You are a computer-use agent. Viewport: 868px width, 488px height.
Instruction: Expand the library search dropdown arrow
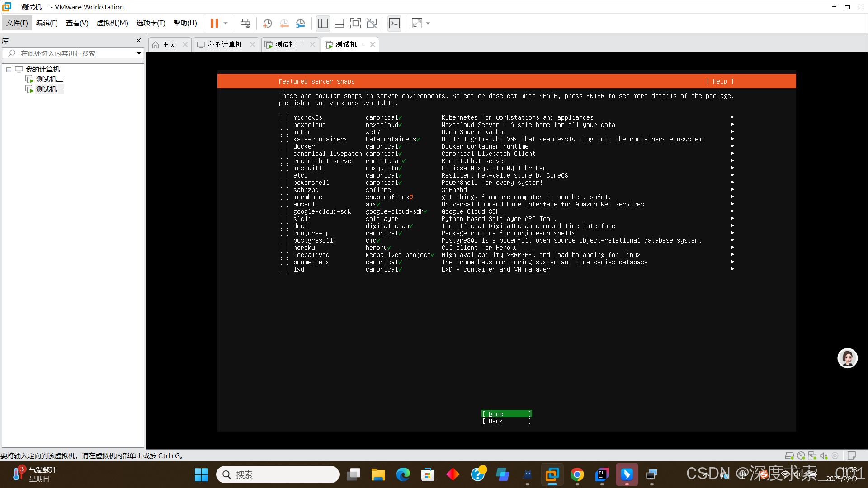pos(139,53)
